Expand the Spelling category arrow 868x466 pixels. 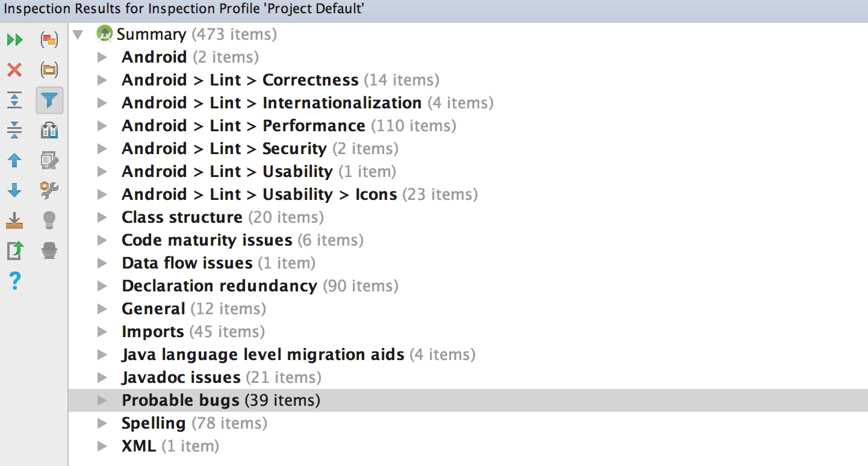pos(102,423)
